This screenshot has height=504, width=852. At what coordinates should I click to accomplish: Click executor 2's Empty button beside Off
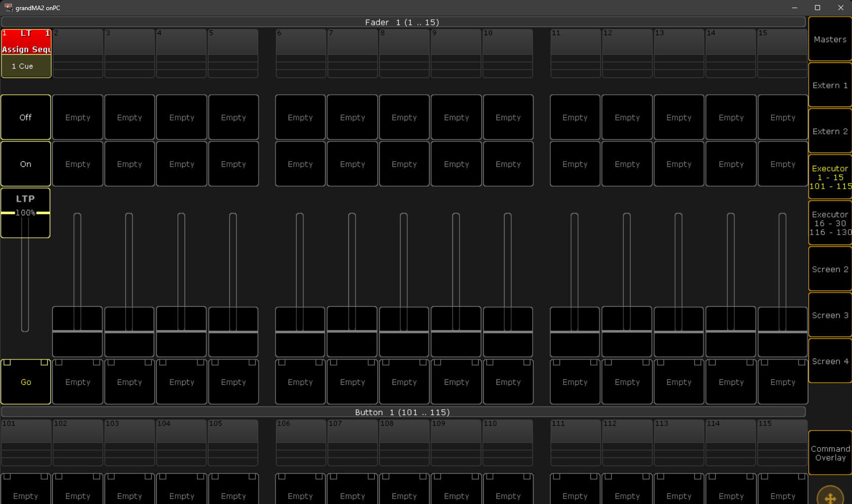coord(78,117)
